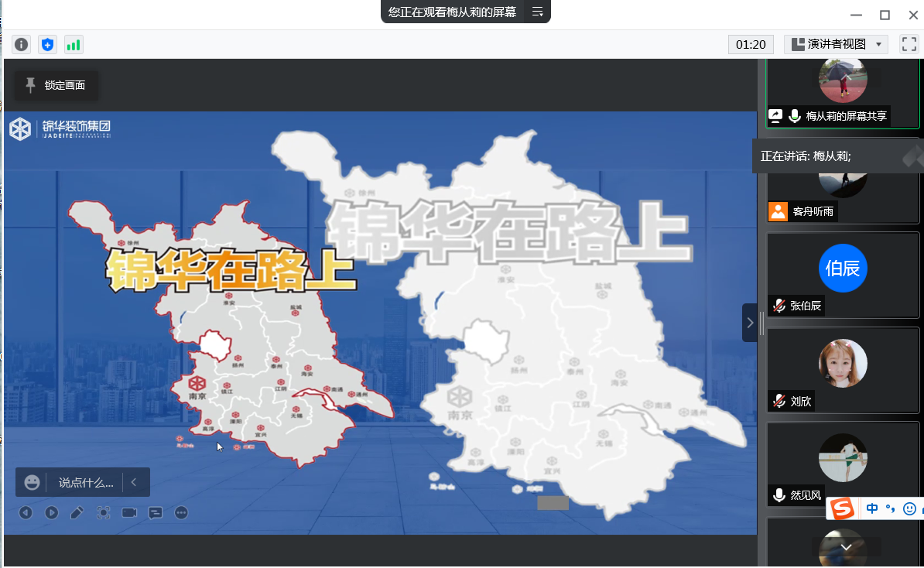Select the pencil annotation tool
924x568 pixels.
coord(77,512)
